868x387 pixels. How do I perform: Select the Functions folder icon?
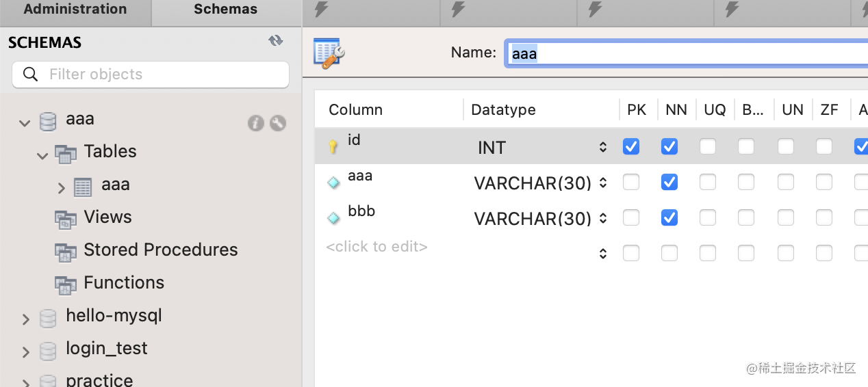click(66, 284)
